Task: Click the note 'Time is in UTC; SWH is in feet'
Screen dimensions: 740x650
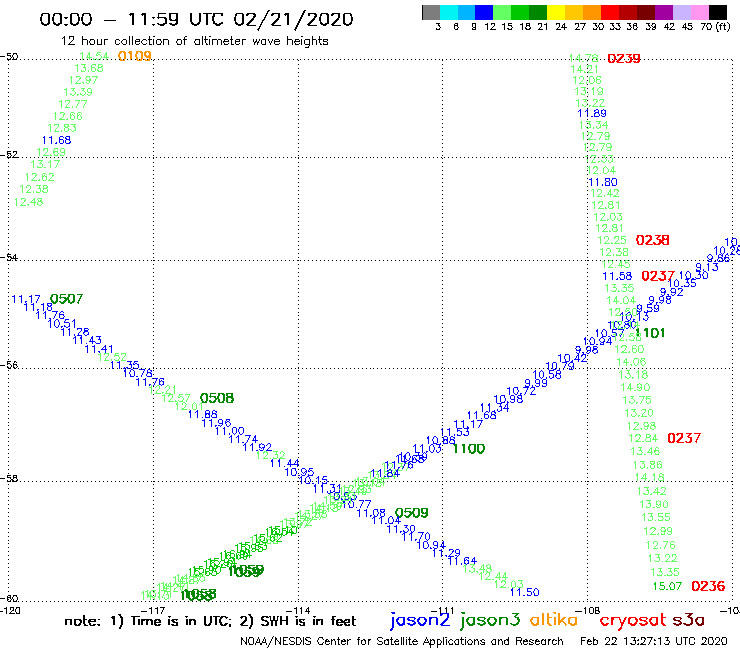Action: [x=210, y=621]
